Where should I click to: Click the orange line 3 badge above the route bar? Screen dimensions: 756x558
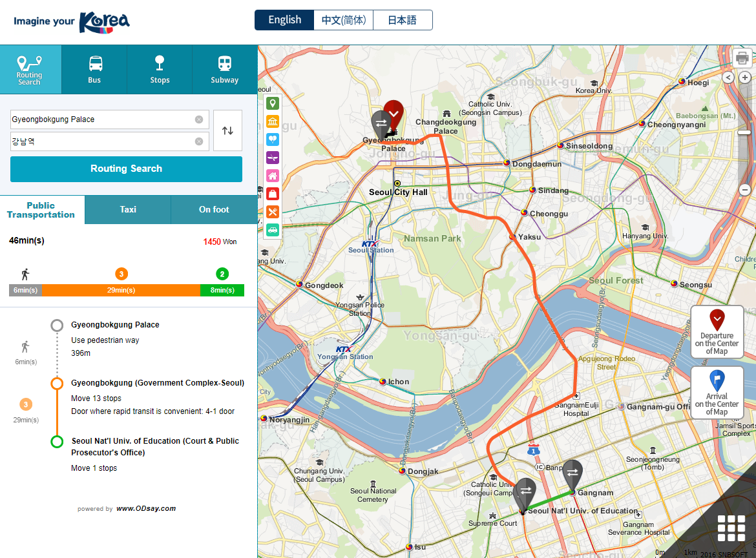pos(121,274)
